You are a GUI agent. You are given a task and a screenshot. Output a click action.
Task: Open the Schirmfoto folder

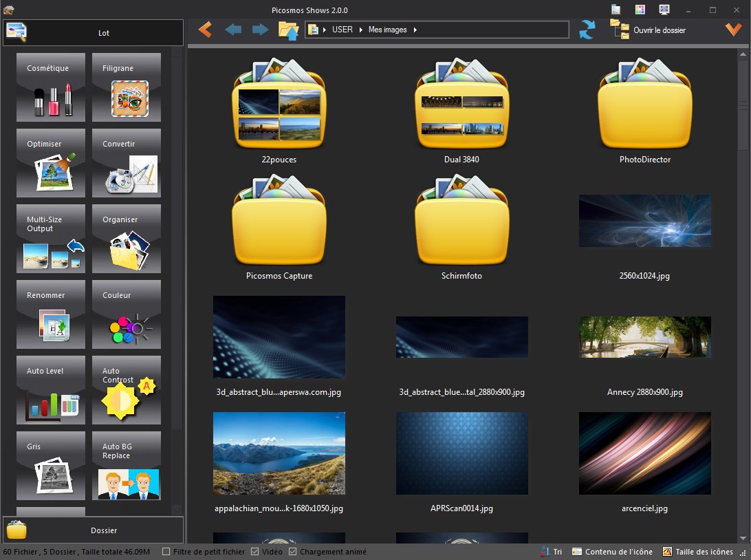[x=461, y=221]
